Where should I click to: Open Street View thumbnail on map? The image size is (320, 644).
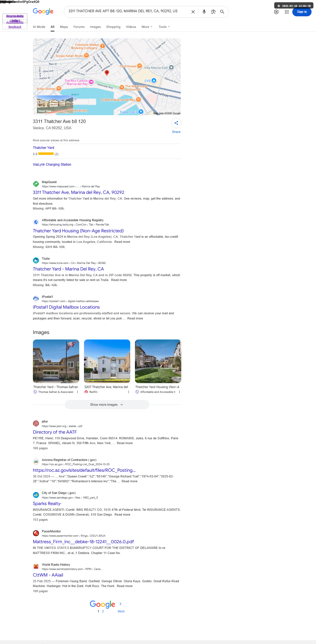(x=55, y=104)
